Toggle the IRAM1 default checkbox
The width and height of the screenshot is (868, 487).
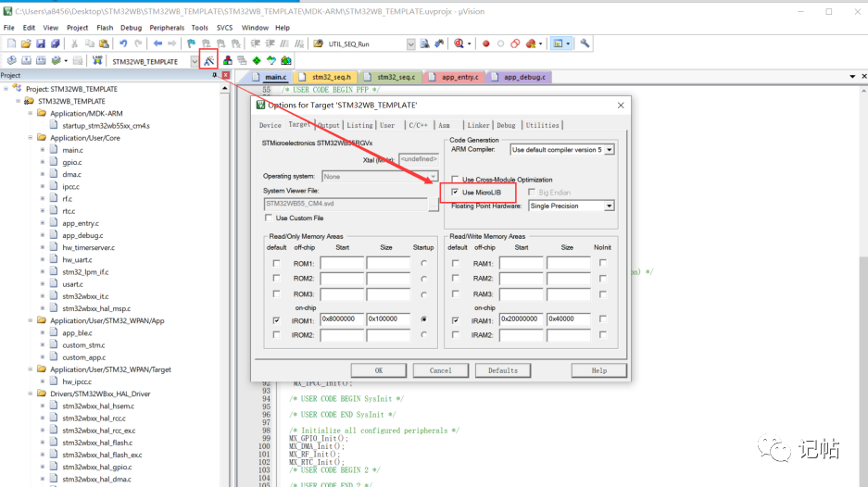click(x=455, y=320)
